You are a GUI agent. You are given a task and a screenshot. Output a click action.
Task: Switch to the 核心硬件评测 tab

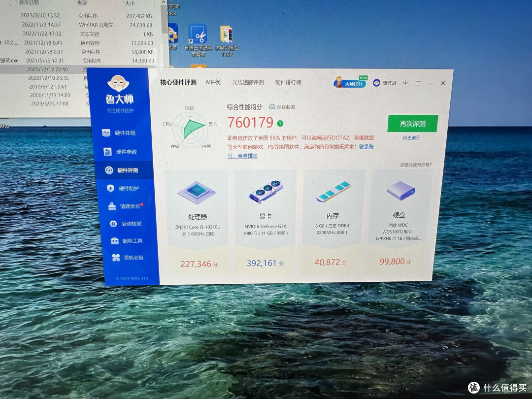click(178, 82)
